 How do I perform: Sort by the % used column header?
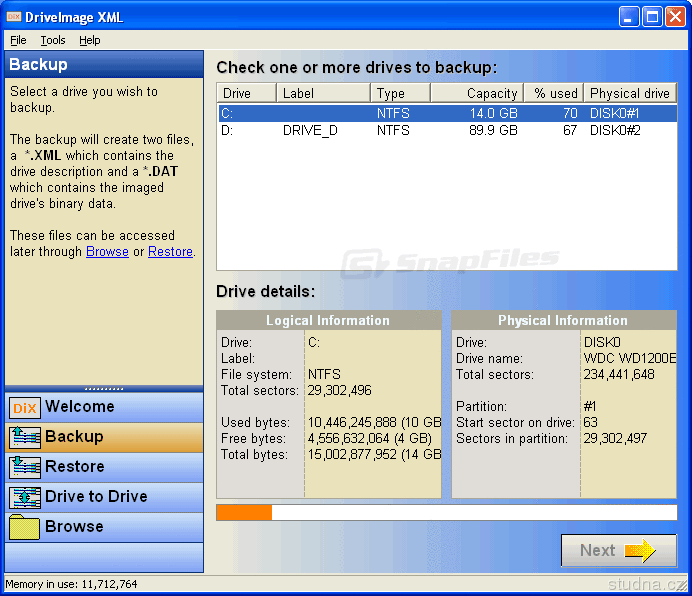click(x=554, y=93)
